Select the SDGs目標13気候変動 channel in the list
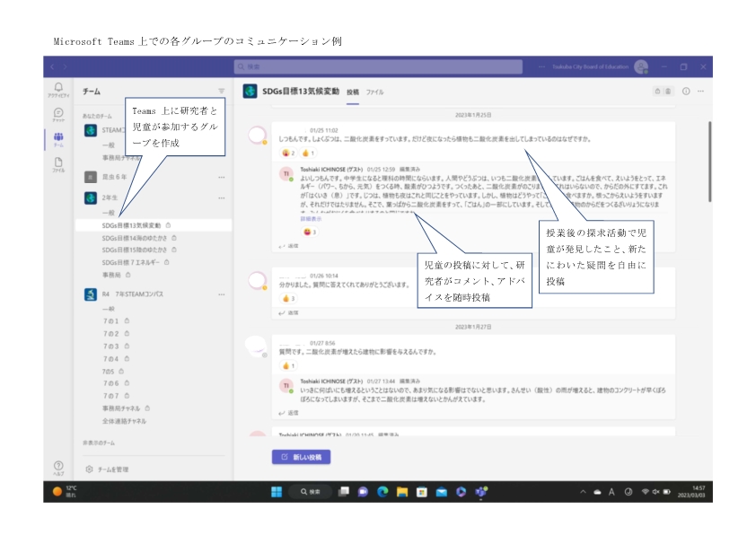Screen dimensions: 756x535 point(154,225)
